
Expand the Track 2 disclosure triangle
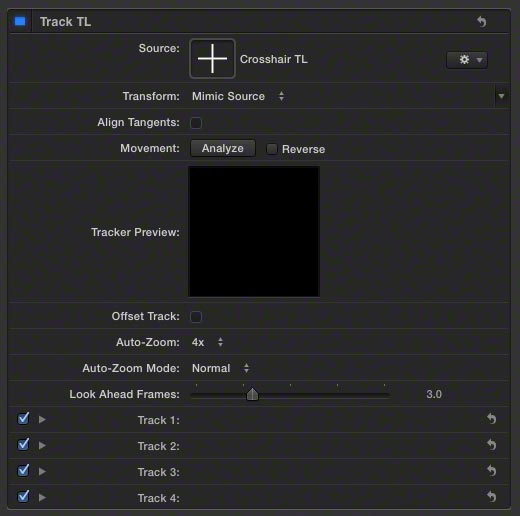[x=42, y=445]
